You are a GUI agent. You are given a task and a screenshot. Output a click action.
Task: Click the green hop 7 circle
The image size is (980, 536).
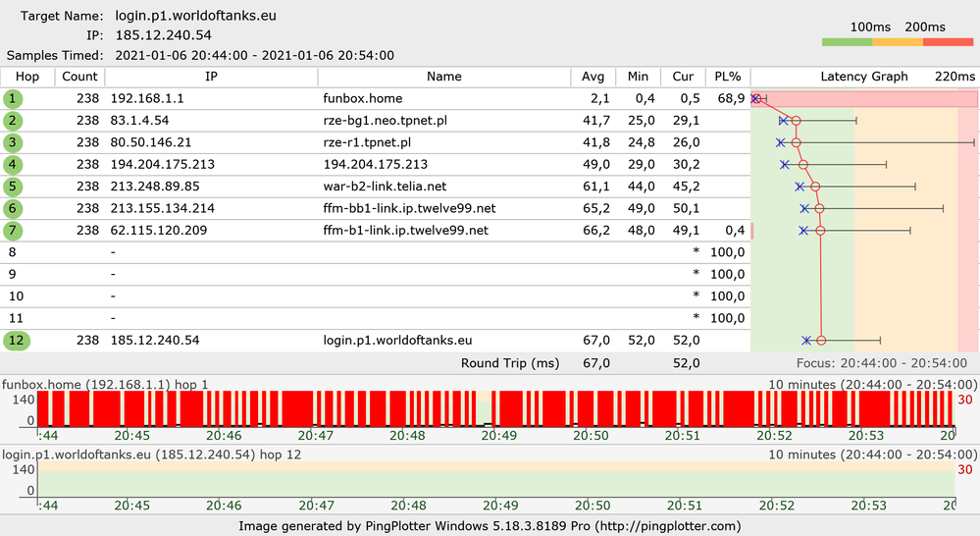click(x=13, y=230)
